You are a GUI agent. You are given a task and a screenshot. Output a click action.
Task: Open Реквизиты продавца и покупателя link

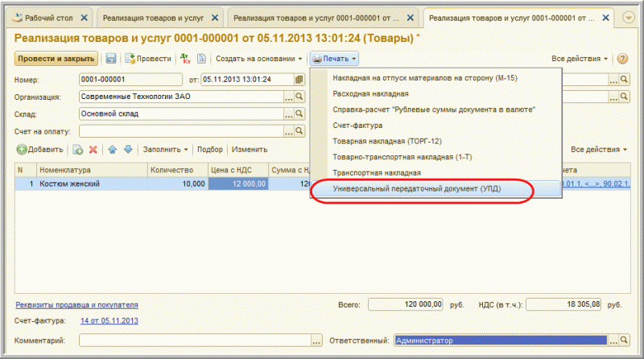[76, 305]
